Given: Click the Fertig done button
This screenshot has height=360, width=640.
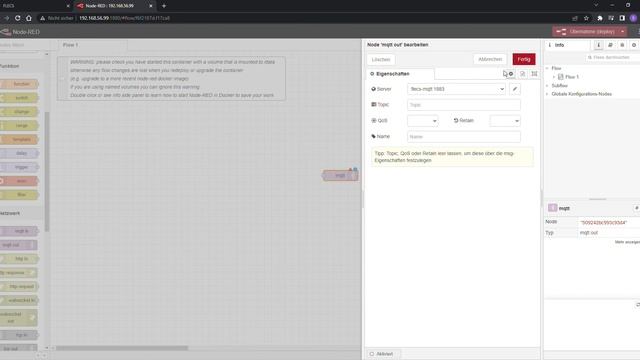Looking at the screenshot, I should 524,59.
